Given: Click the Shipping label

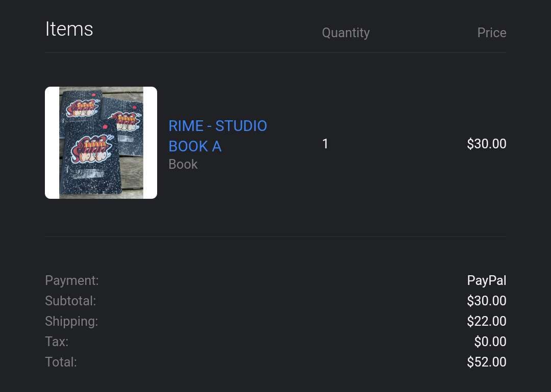Looking at the screenshot, I should [x=71, y=321].
